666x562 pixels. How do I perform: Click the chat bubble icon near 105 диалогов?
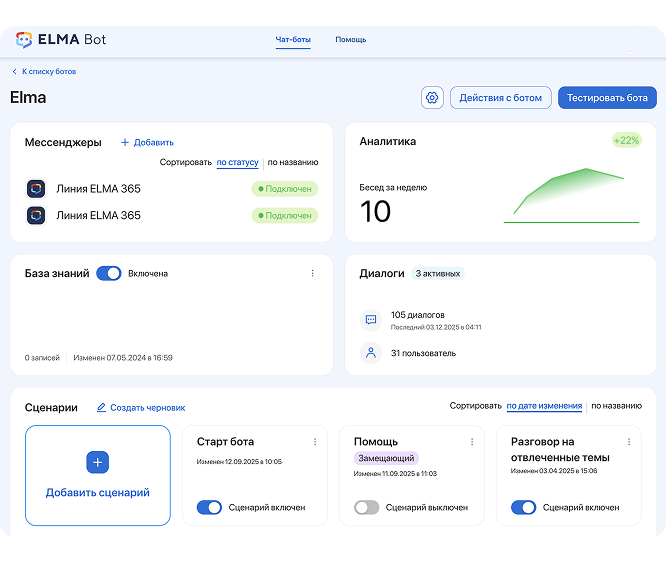(371, 320)
